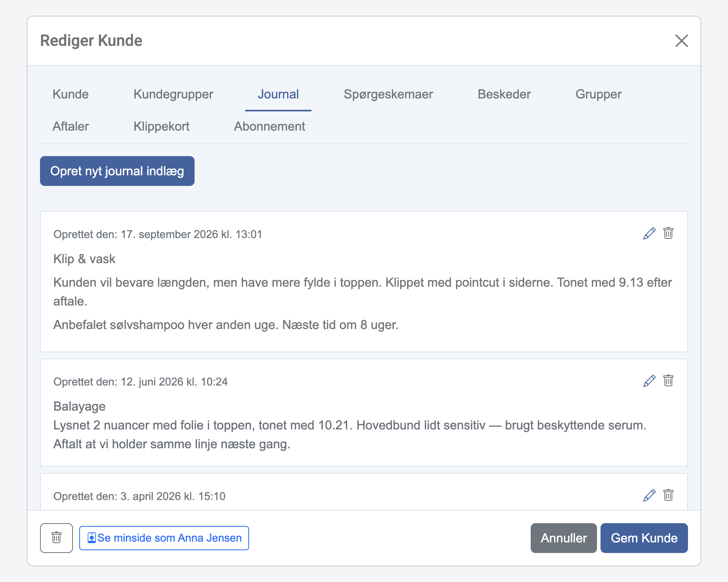The height and width of the screenshot is (582, 728).
Task: Click the Annuller button
Action: [x=564, y=538]
